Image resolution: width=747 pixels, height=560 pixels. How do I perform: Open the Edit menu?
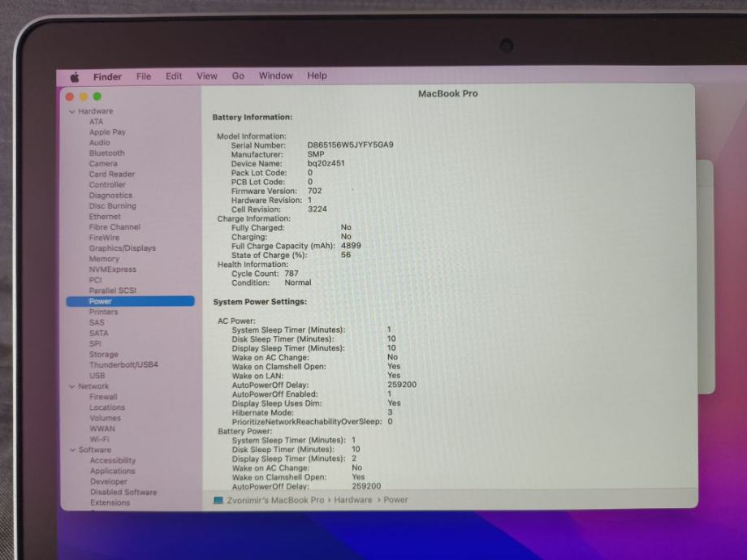click(174, 76)
